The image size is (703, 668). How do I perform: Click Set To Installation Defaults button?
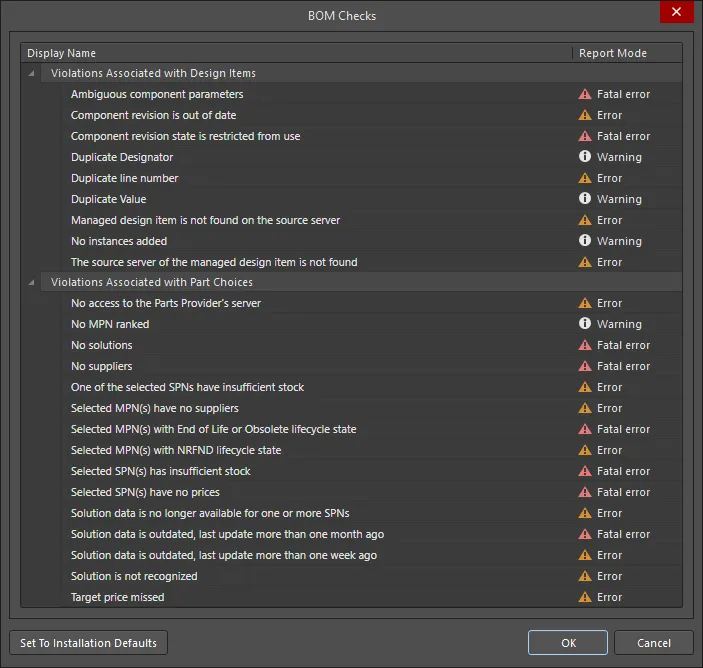[x=88, y=643]
